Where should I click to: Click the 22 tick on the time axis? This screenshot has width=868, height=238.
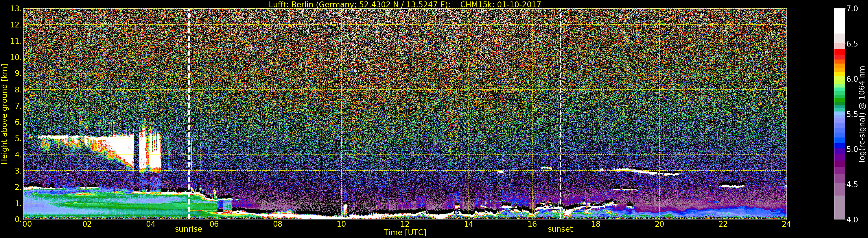click(723, 224)
